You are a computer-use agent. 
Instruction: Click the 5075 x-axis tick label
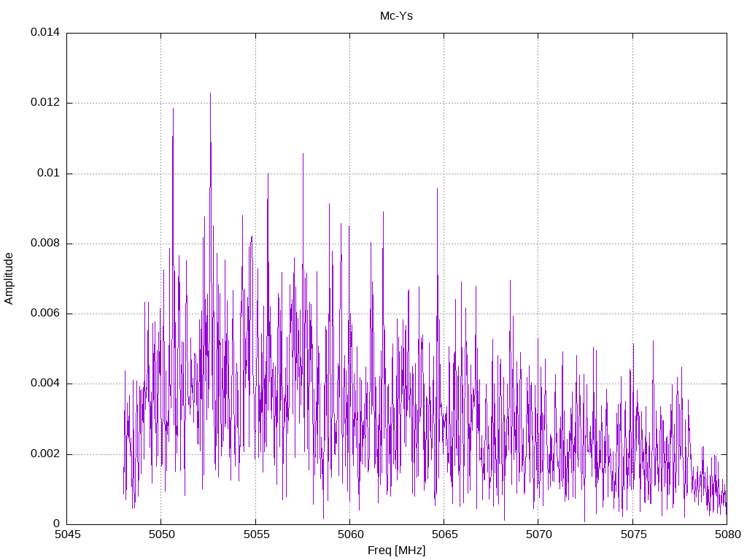(x=633, y=534)
